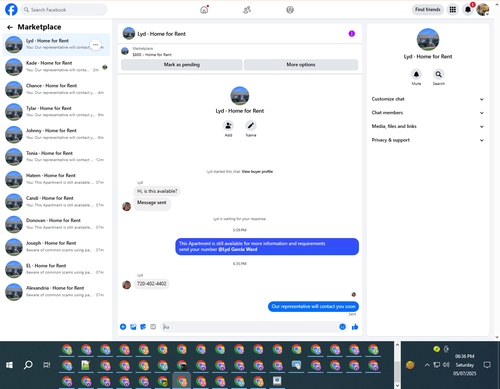The height and width of the screenshot is (389, 500).
Task: Open account profile picture menu
Action: [x=483, y=10]
